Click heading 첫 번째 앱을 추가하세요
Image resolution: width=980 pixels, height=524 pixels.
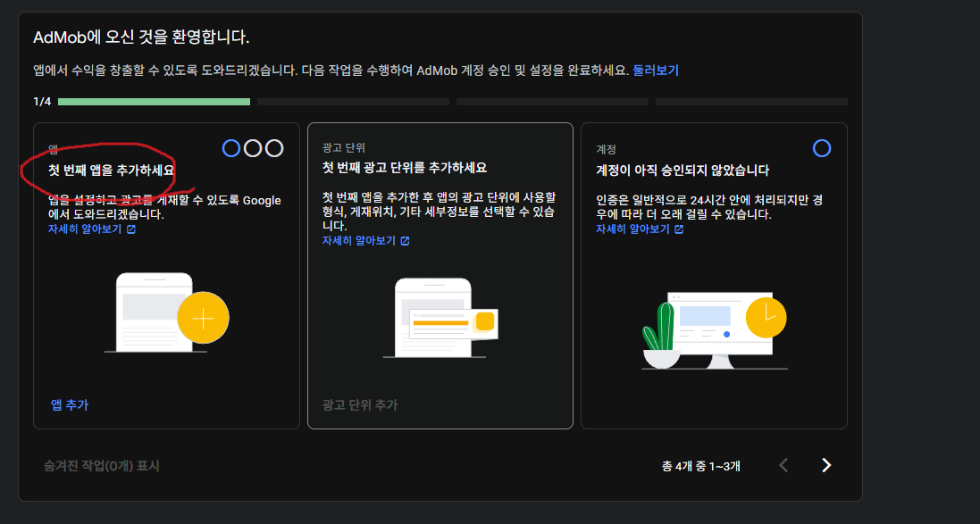[112, 170]
